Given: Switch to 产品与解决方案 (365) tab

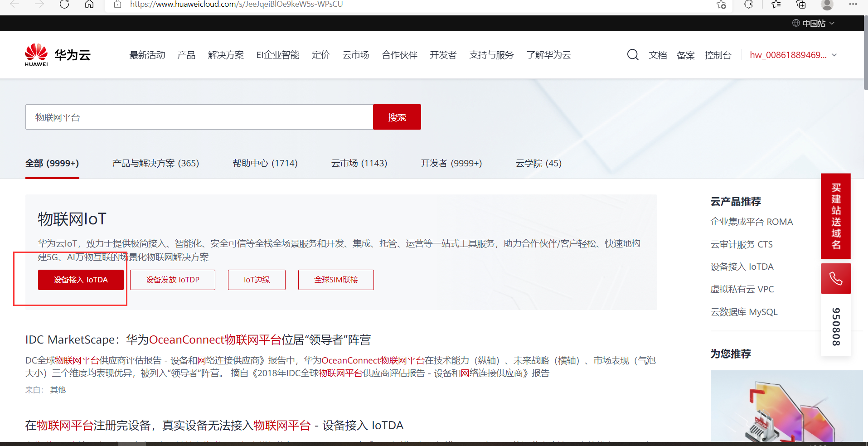Looking at the screenshot, I should coord(155,163).
